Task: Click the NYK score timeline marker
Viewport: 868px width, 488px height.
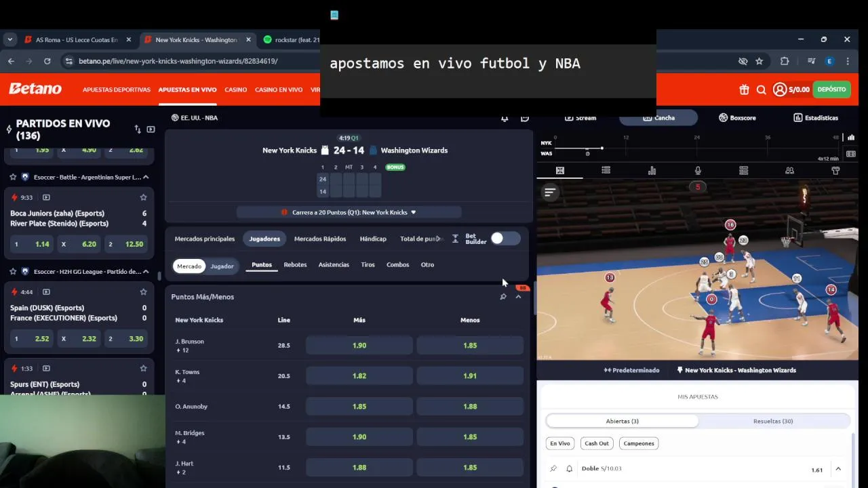Action: 601,148
